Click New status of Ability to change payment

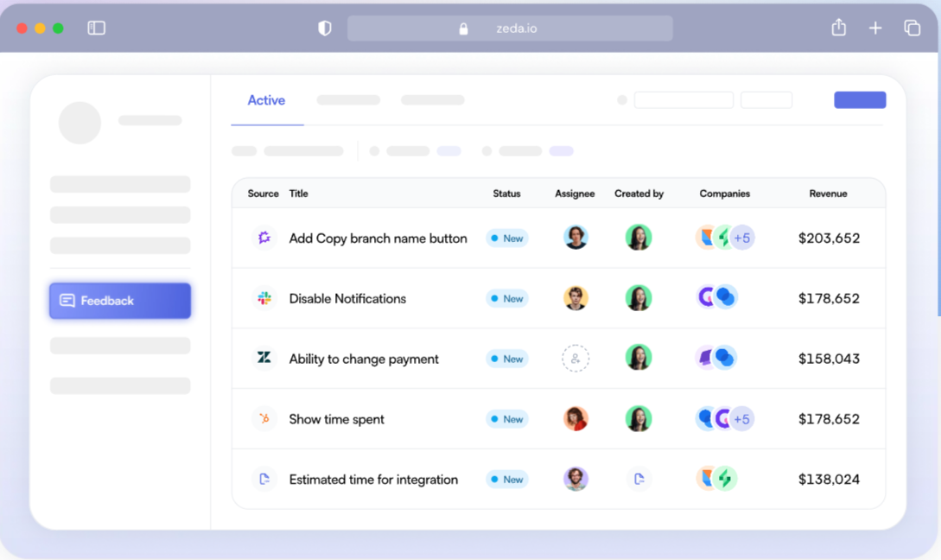(507, 359)
